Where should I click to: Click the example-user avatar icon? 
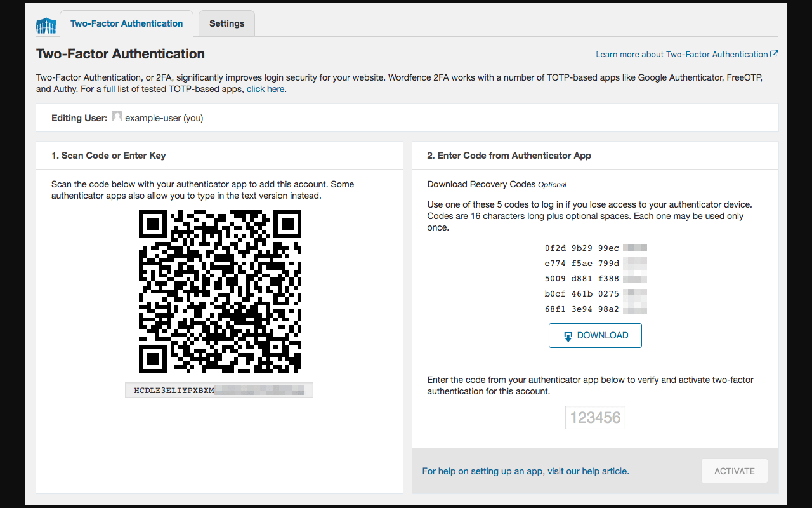pyautogui.click(x=117, y=117)
